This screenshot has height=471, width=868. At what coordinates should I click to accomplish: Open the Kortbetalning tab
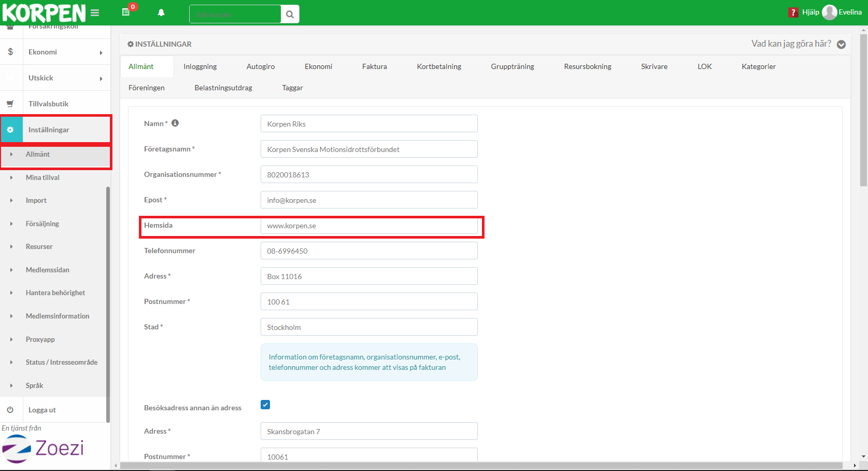(439, 66)
